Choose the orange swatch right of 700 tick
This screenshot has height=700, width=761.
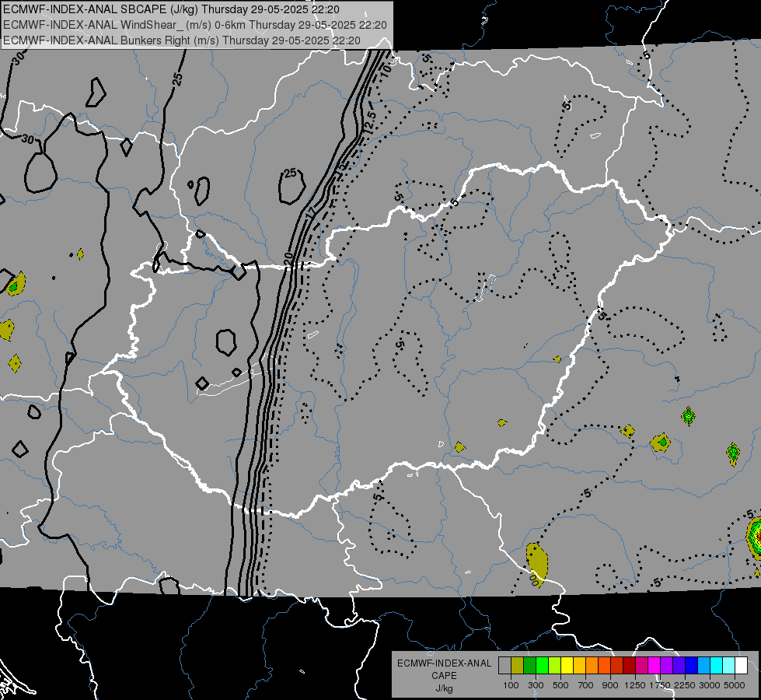point(592,665)
